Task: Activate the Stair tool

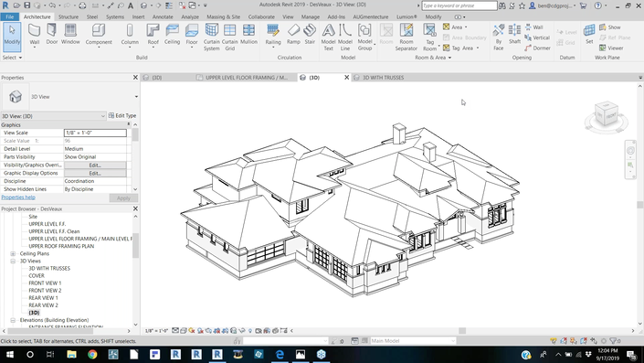Action: [310, 34]
